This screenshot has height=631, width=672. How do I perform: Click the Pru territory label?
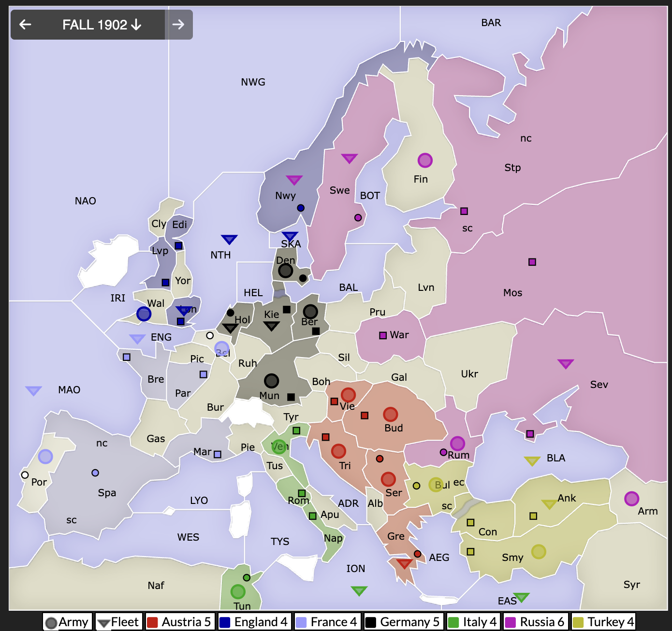(x=378, y=312)
